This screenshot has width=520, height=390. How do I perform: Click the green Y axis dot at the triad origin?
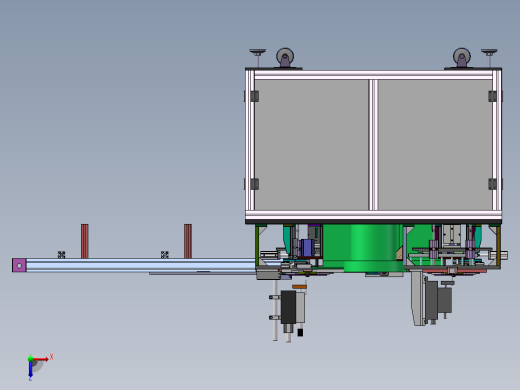coord(30,359)
